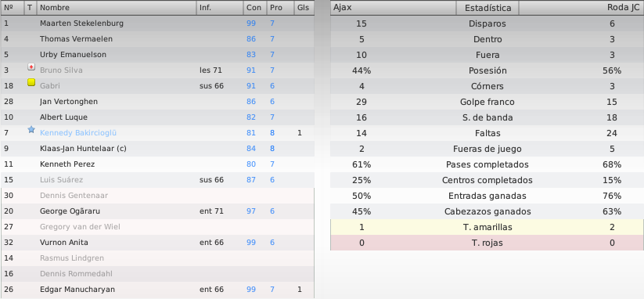Sort by the Nº column header
This screenshot has height=299, width=644.
coord(13,8)
